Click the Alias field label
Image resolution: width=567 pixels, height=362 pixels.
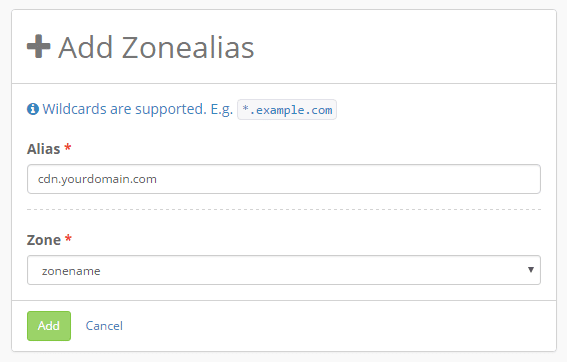click(x=44, y=149)
